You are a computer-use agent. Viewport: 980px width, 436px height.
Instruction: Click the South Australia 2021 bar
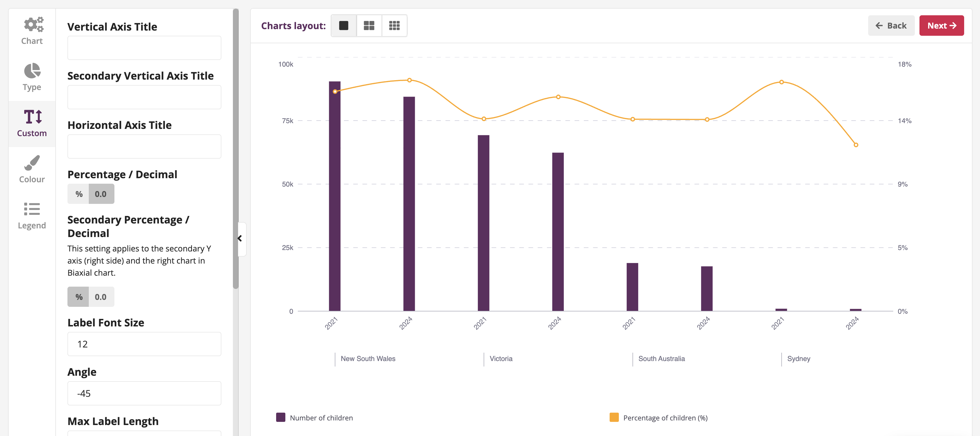tap(632, 287)
